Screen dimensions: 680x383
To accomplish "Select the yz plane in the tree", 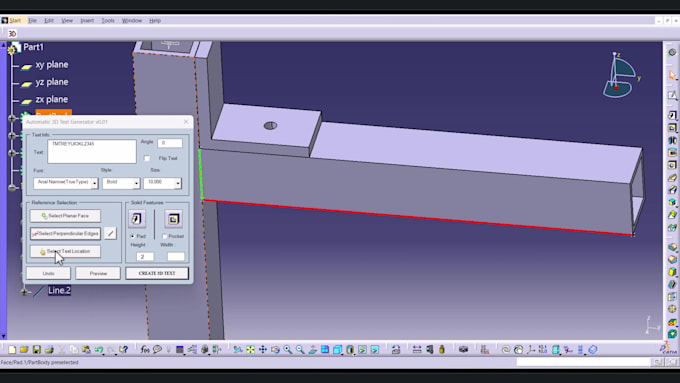I will [52, 82].
